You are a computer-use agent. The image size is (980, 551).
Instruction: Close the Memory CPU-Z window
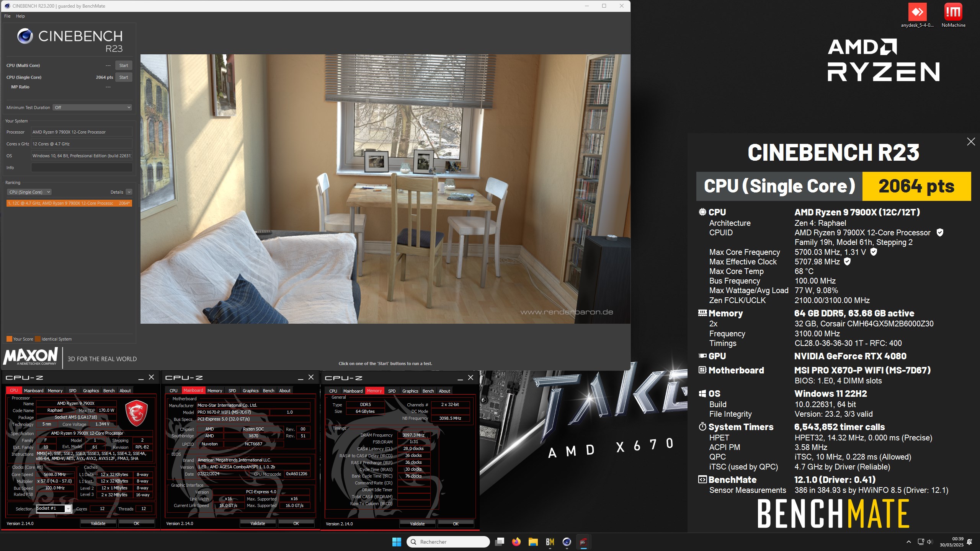[x=471, y=377]
